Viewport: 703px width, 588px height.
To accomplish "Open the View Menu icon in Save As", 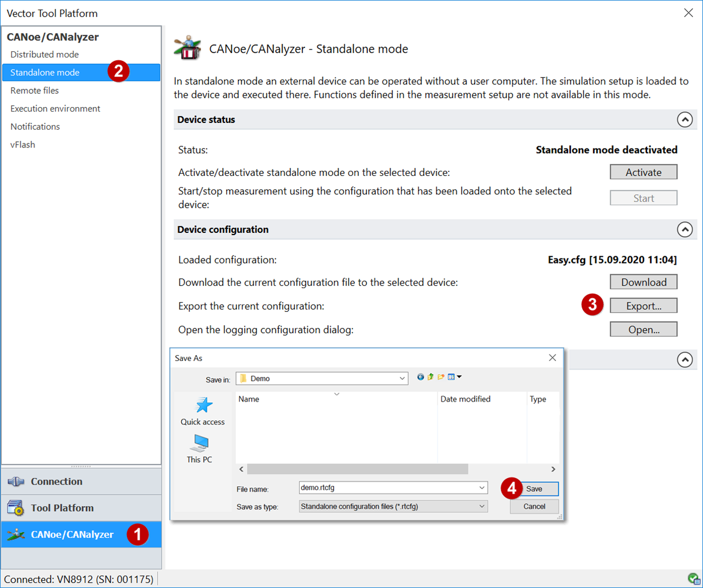I will [454, 377].
